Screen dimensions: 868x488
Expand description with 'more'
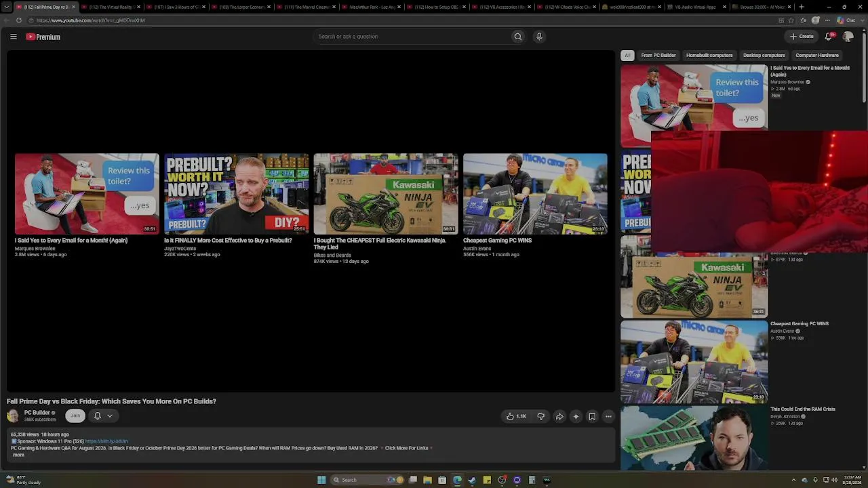(x=18, y=455)
